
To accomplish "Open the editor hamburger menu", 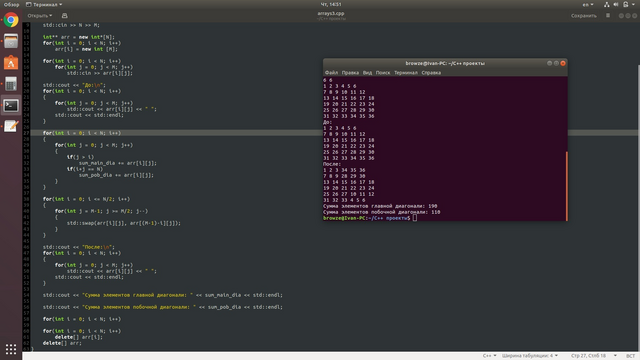I will click(x=608, y=16).
